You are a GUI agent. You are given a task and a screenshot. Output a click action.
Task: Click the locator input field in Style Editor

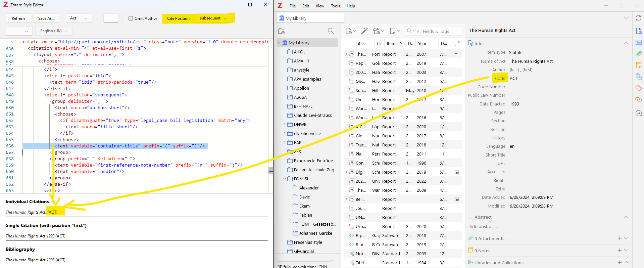click(x=111, y=18)
